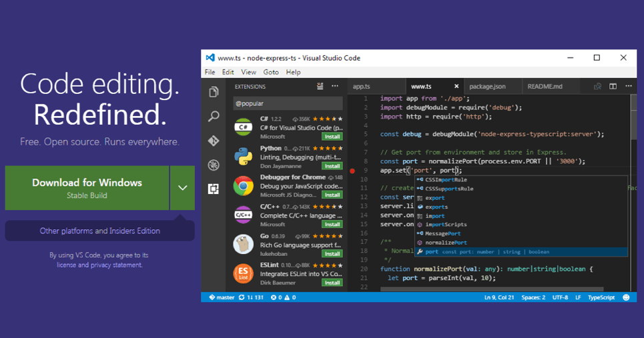Select CSSImportRule suggestion
The width and height of the screenshot is (644, 338).
pyautogui.click(x=521, y=179)
